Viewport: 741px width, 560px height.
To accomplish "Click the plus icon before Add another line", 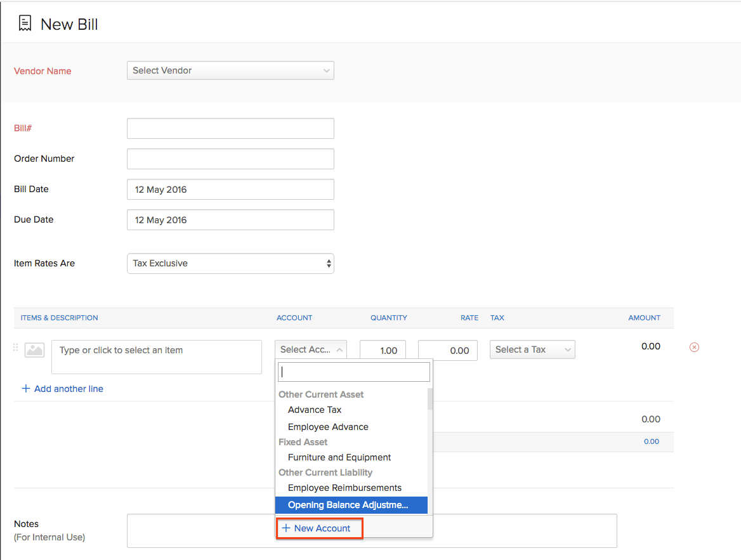I will (x=26, y=389).
